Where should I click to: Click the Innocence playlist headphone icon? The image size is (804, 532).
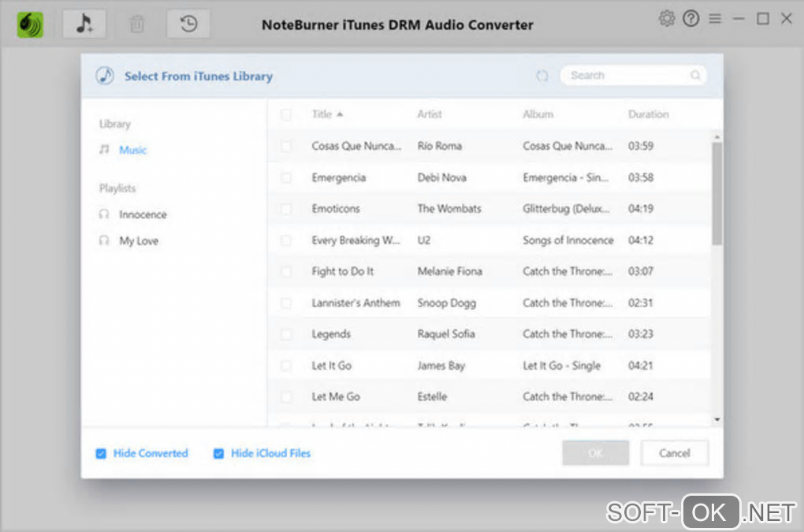point(104,214)
